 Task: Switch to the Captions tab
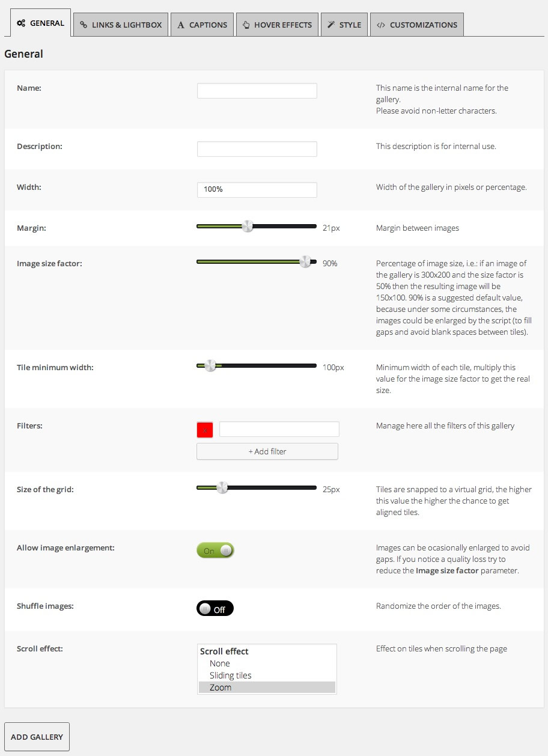tap(202, 25)
